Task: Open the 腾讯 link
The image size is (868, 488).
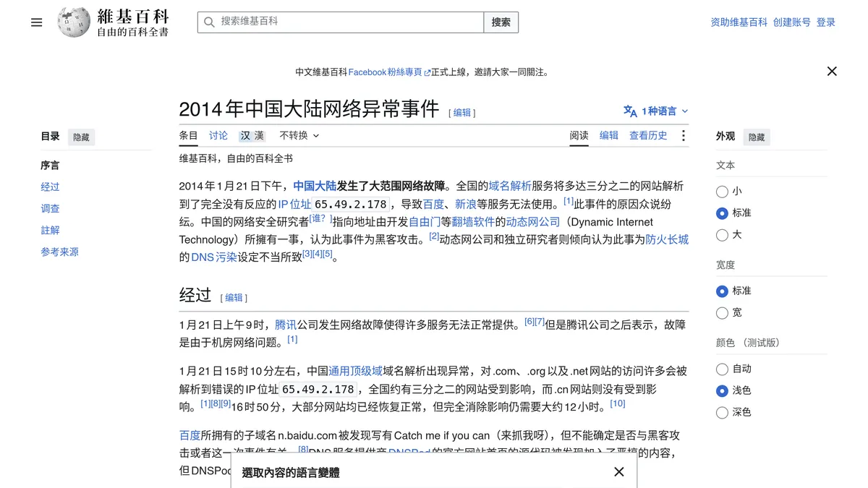Action: point(286,325)
